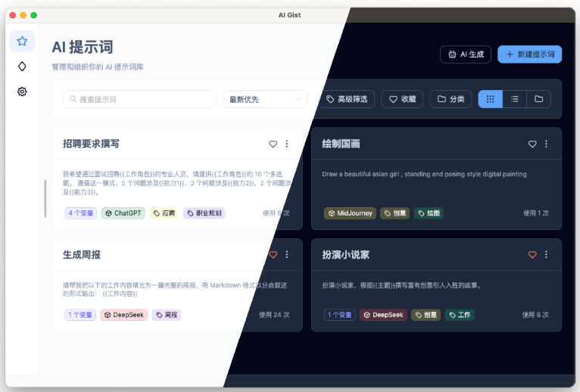Select the MidJourney tag on 绘制国画
The image size is (580, 392).
(x=350, y=213)
